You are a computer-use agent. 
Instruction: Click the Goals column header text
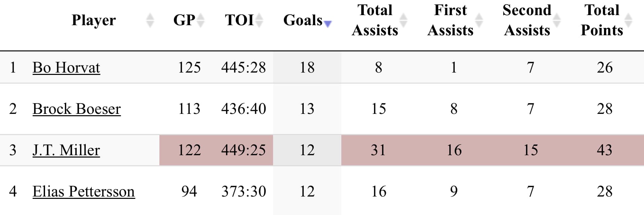303,20
